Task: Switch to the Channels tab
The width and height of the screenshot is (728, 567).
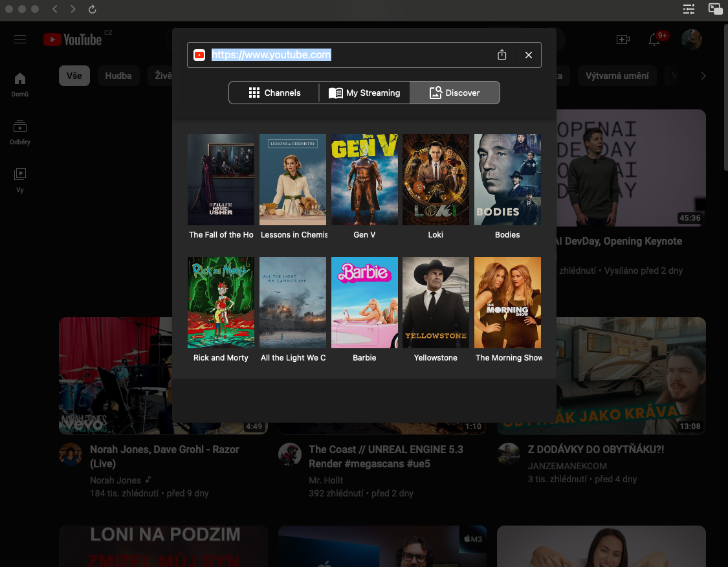Action: (274, 93)
